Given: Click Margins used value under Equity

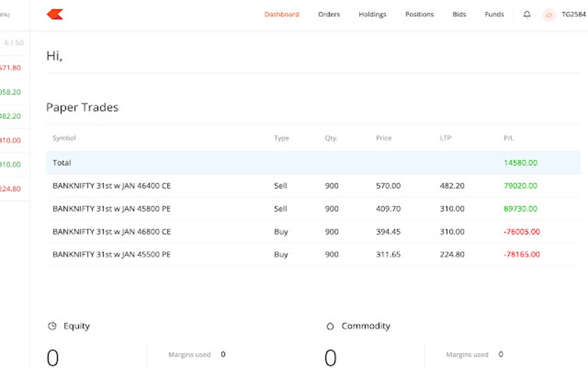Looking at the screenshot, I should [223, 354].
